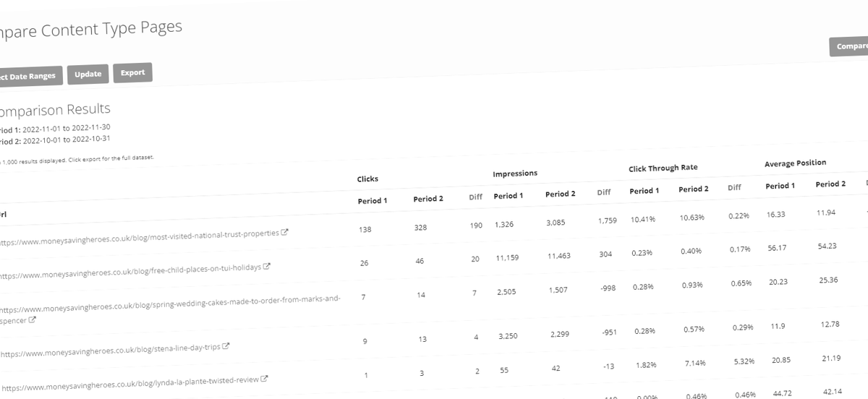This screenshot has width=868, height=399.
Task: Select CTR value 10.41%
Action: (x=642, y=219)
